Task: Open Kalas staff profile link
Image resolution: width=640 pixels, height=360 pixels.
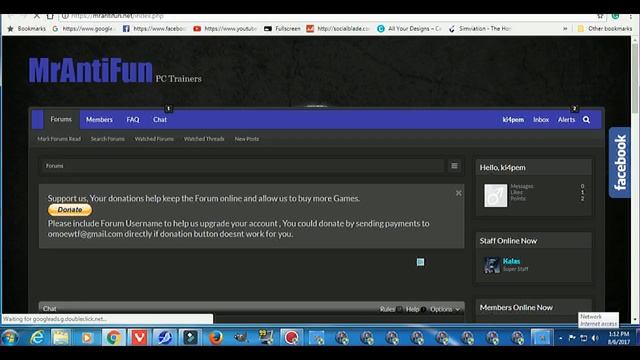Action: 511,261
